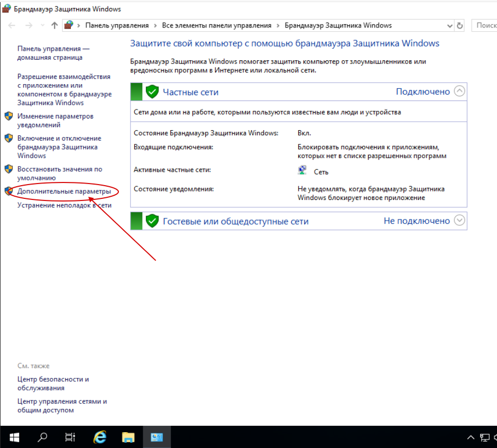
Task: Click 'Восстановить значения по умолчанию'
Action: tap(60, 173)
